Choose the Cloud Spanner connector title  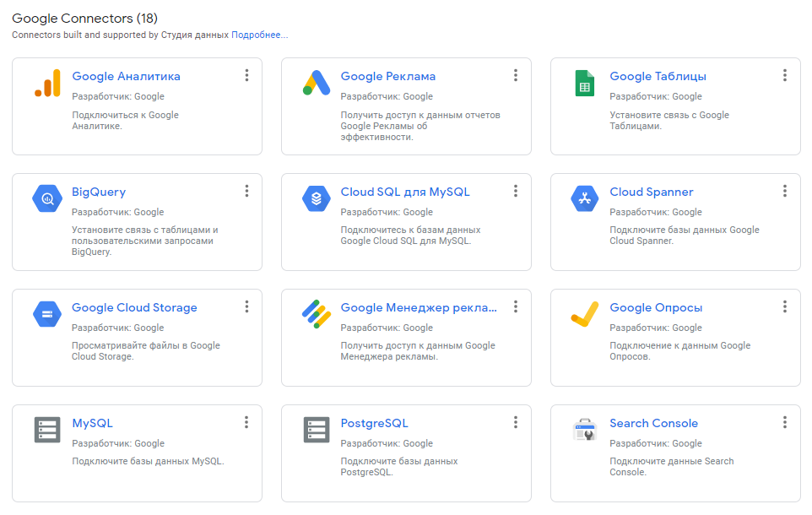tap(651, 192)
